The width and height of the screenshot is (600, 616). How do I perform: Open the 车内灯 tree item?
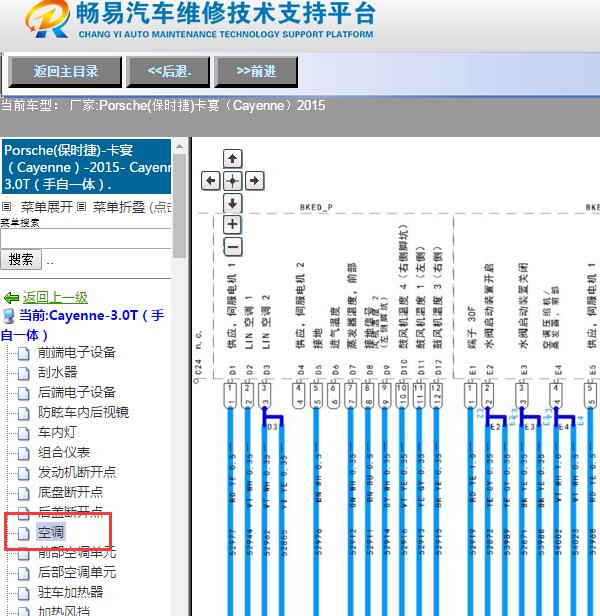(57, 432)
